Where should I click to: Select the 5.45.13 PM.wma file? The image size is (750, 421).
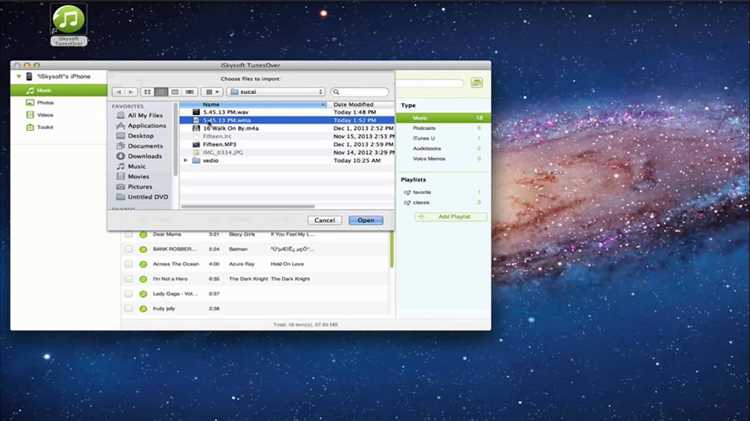(x=287, y=120)
